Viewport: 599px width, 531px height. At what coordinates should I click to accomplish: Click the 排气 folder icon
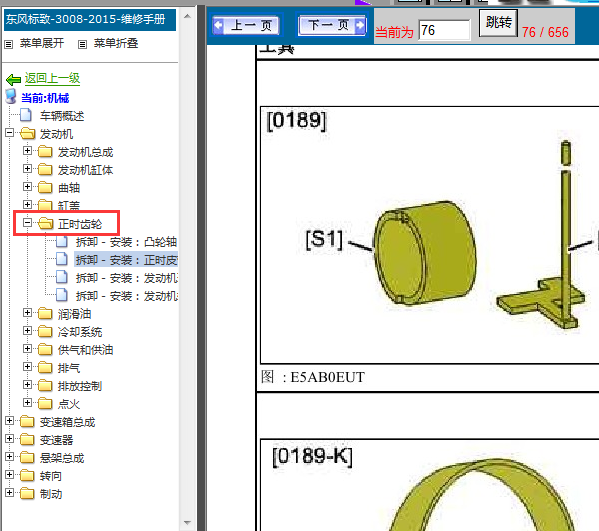(x=45, y=367)
